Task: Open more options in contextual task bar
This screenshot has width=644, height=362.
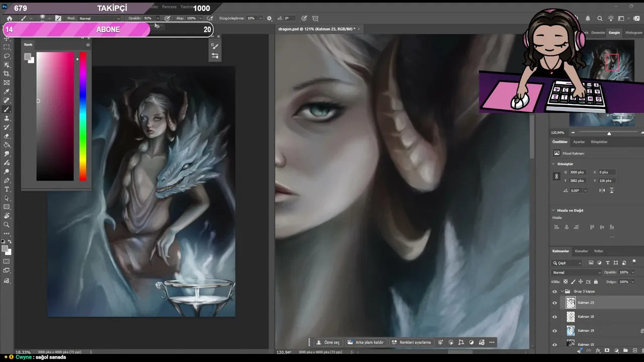Action: [x=492, y=342]
